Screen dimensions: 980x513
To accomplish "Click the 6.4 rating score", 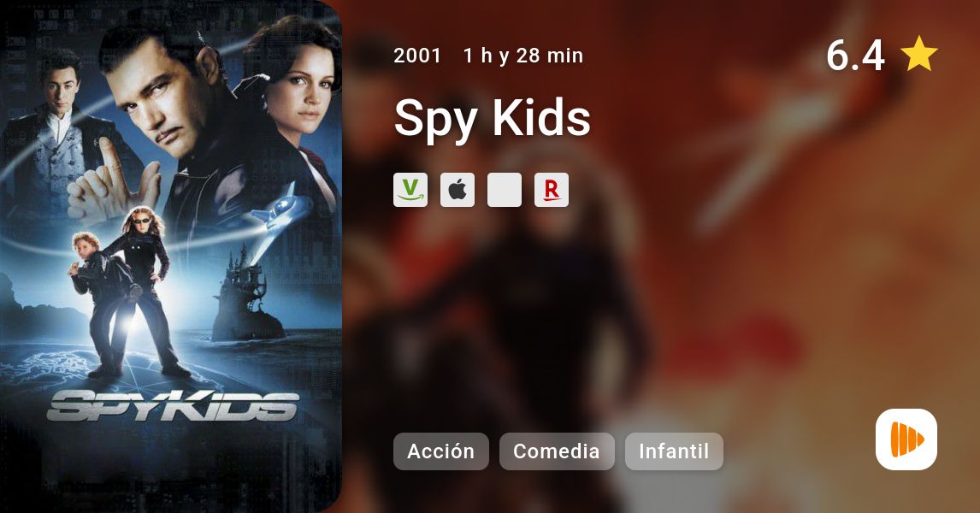I will point(855,55).
